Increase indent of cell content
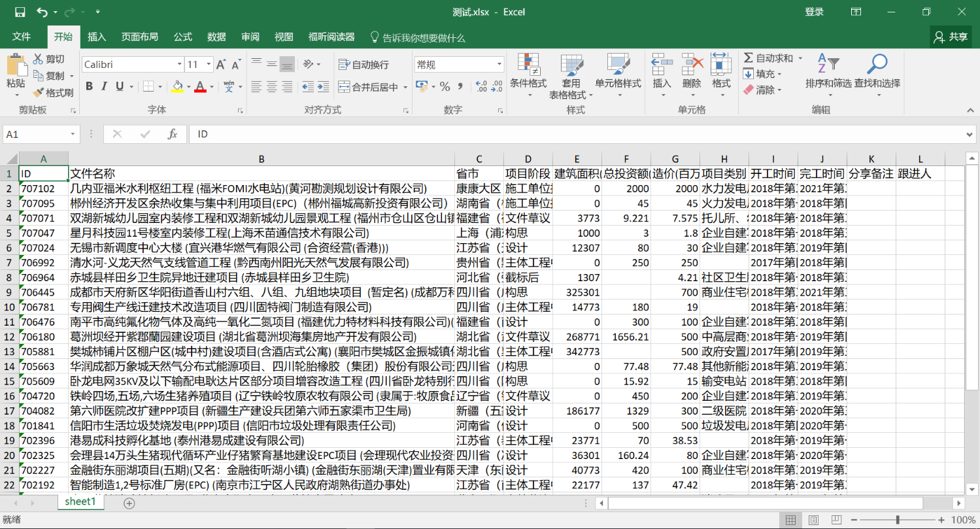Image resolution: width=980 pixels, height=529 pixels. click(323, 86)
